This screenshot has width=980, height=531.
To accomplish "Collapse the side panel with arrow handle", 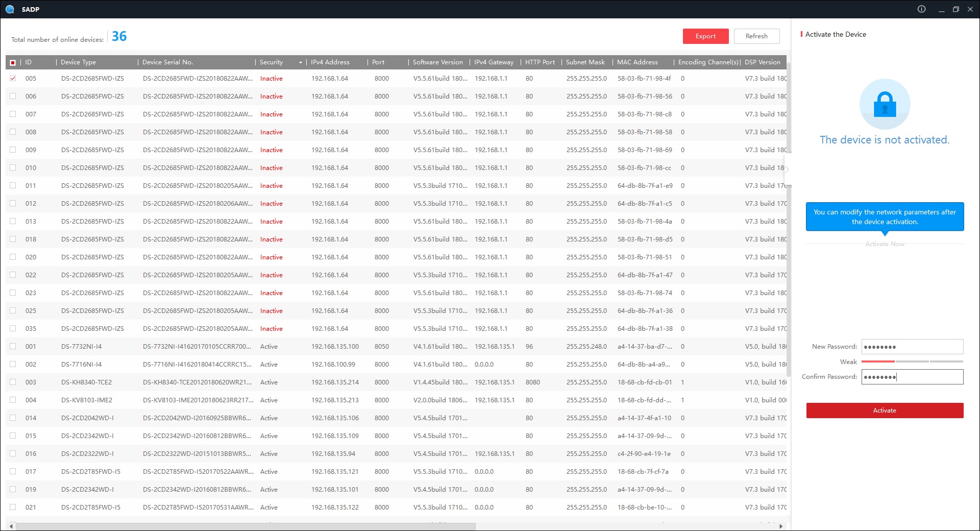I will [787, 170].
